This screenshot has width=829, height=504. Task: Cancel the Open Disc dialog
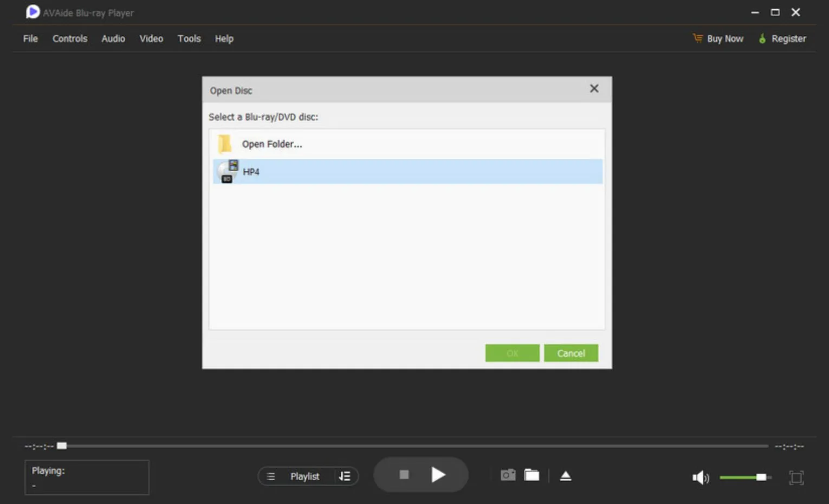[571, 353]
